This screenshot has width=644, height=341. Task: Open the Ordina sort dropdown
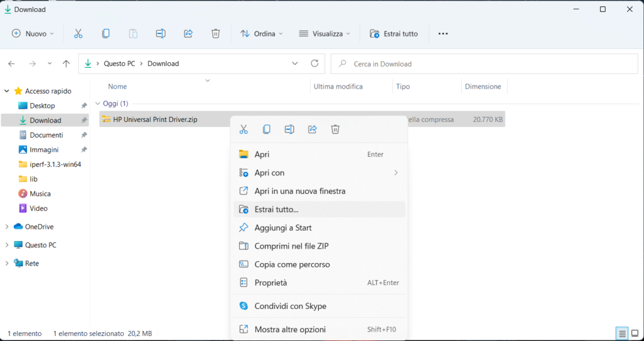(261, 34)
